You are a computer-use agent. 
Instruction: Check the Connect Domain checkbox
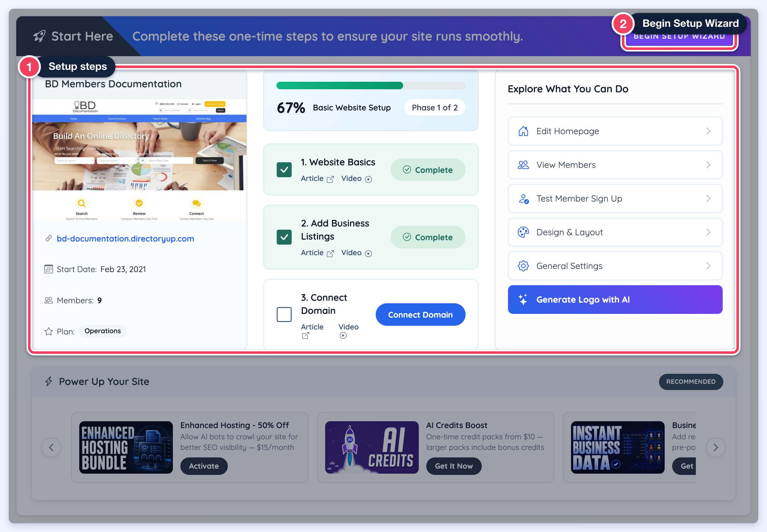284,314
